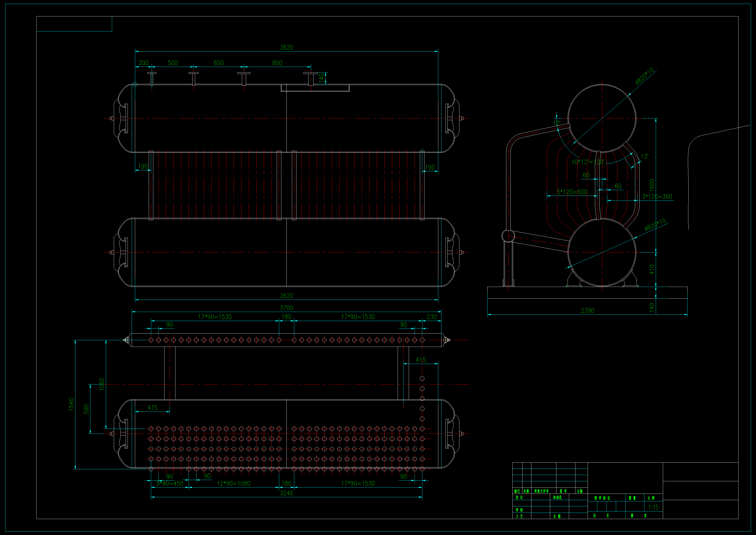Image resolution: width=756 pixels, height=535 pixels.
Task: Click the vertical 1060 dimension
Action: [x=102, y=384]
